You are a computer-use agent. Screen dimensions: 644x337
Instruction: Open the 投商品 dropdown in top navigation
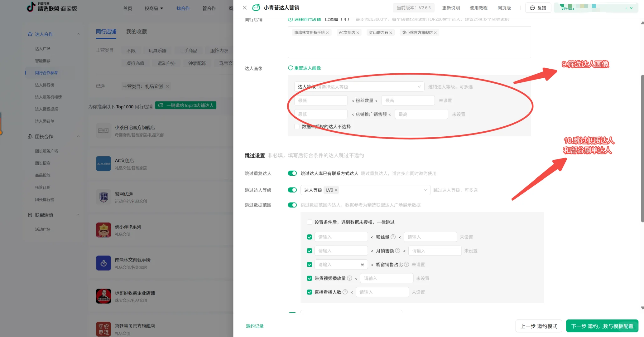(154, 8)
